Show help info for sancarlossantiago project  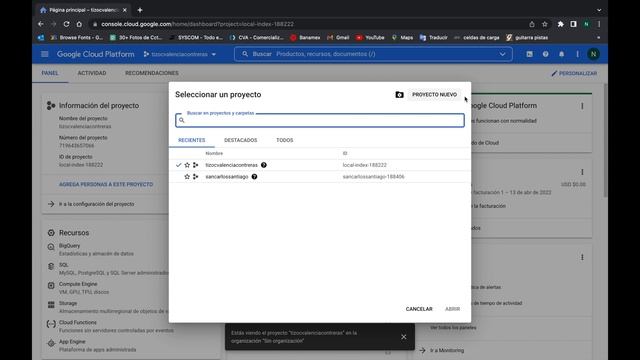click(x=254, y=177)
